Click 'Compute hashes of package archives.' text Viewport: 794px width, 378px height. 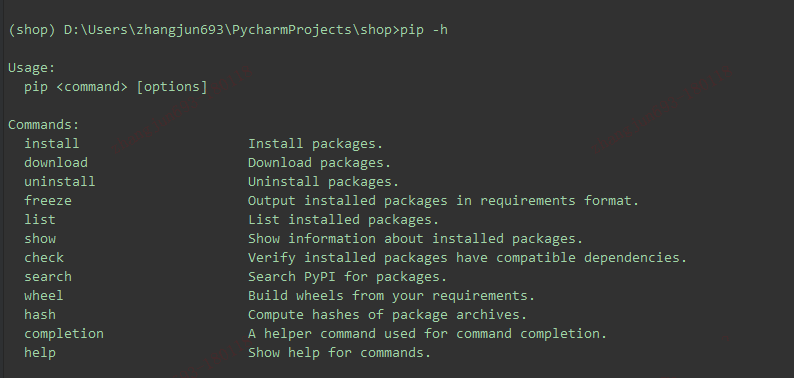(x=387, y=315)
